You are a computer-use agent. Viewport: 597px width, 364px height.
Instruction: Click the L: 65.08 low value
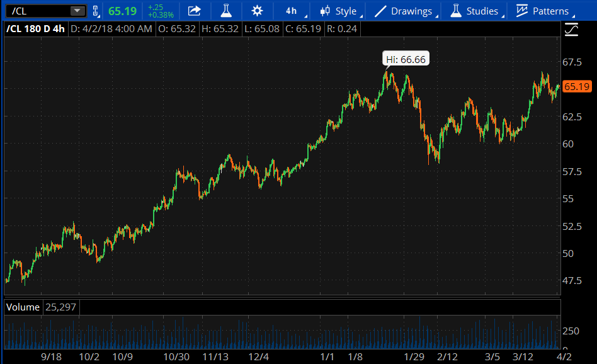(x=262, y=29)
